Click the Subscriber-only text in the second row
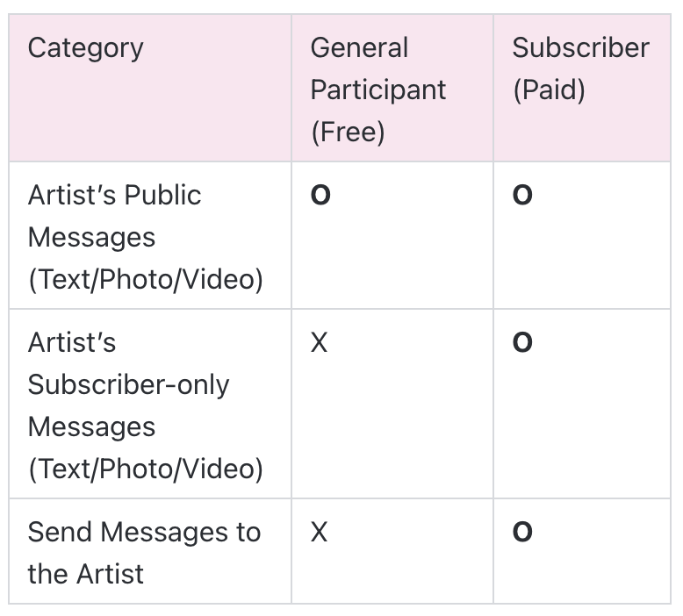 [x=128, y=385]
